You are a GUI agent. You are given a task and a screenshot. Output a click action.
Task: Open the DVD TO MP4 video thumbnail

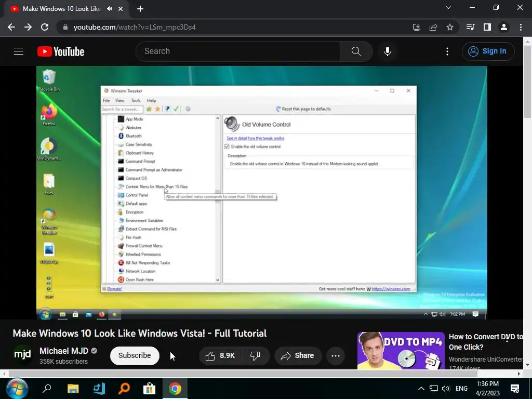(401, 351)
